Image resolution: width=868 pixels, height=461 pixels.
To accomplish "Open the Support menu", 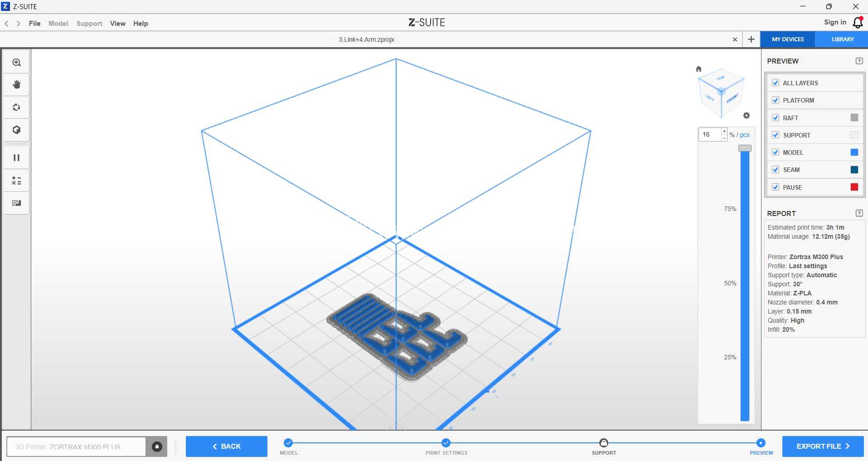I will coord(89,24).
